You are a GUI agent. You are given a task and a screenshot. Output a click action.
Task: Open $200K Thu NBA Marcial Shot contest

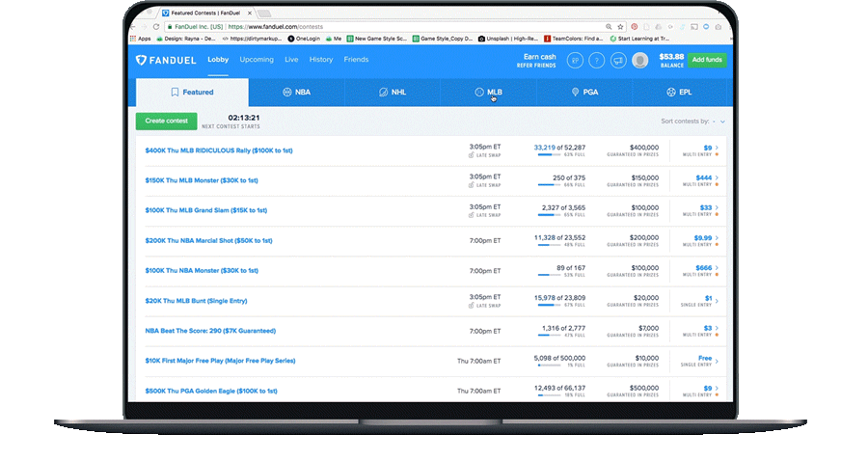(x=208, y=241)
